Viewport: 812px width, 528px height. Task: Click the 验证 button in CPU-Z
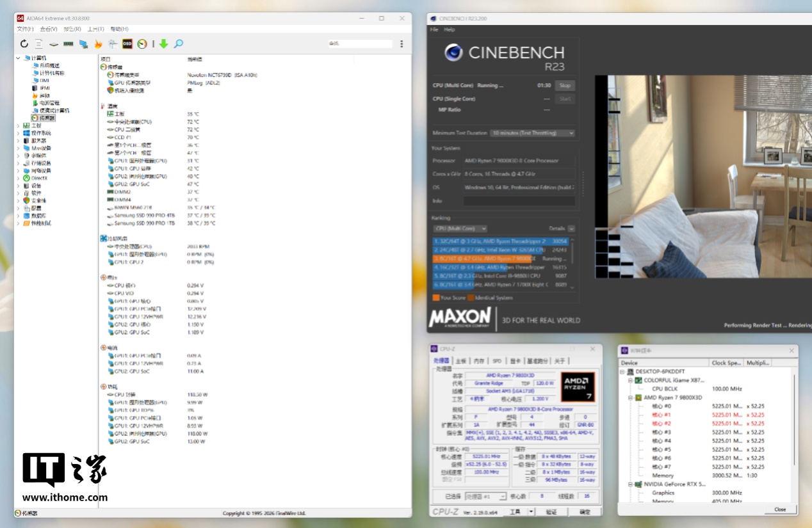point(551,512)
